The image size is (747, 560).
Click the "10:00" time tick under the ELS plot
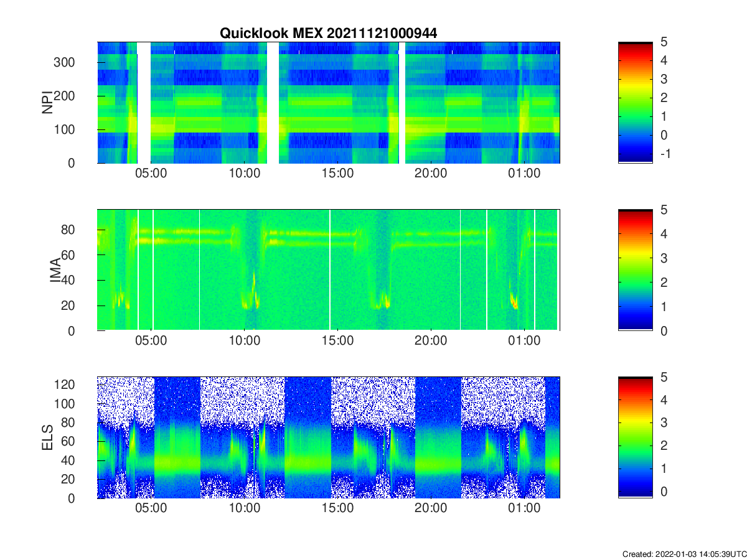(244, 508)
